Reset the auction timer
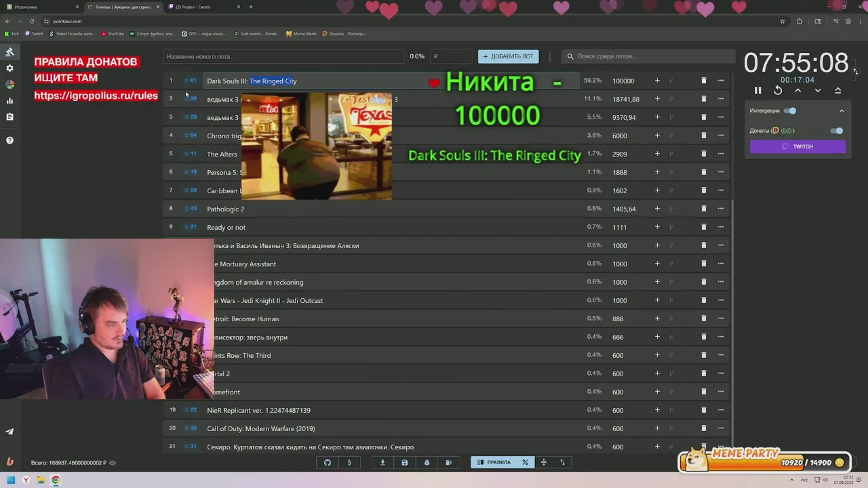Viewport: 868px width, 488px height. [778, 91]
